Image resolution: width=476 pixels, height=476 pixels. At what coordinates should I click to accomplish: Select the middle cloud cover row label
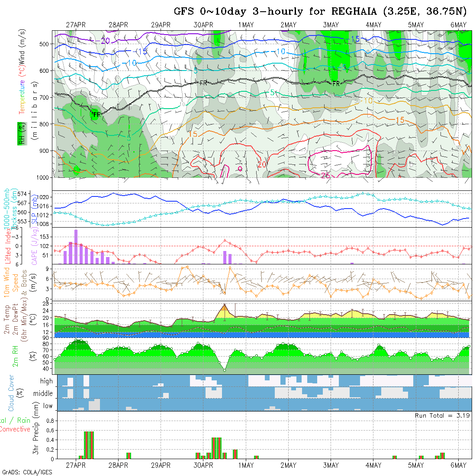coord(43,393)
